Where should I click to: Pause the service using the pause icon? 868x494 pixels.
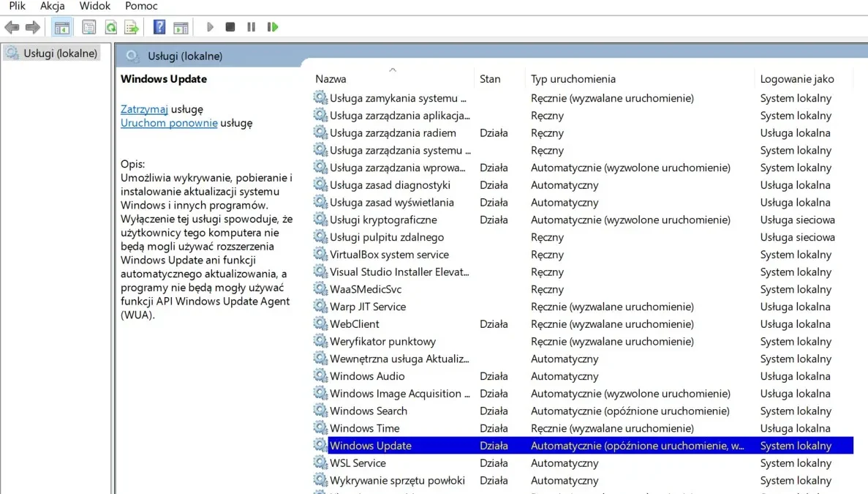251,27
